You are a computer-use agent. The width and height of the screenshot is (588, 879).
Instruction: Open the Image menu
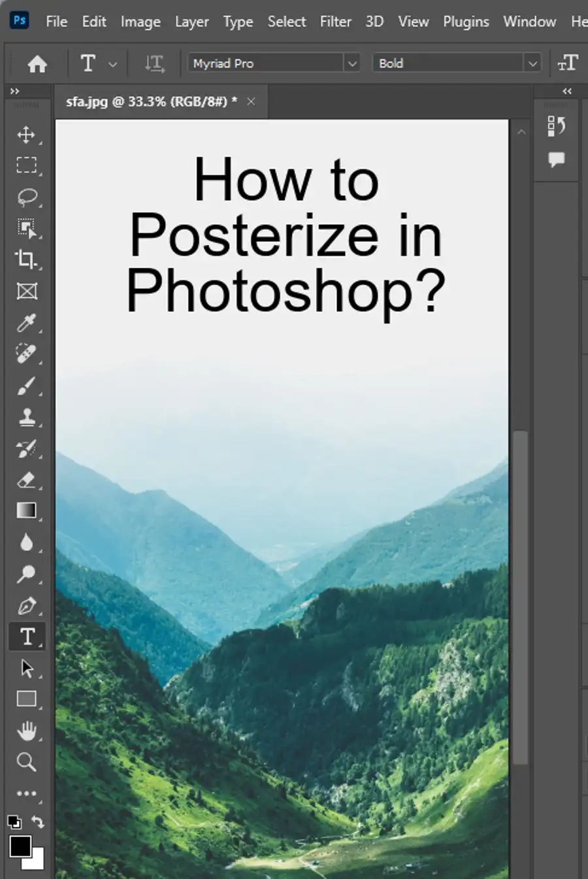pyautogui.click(x=140, y=22)
